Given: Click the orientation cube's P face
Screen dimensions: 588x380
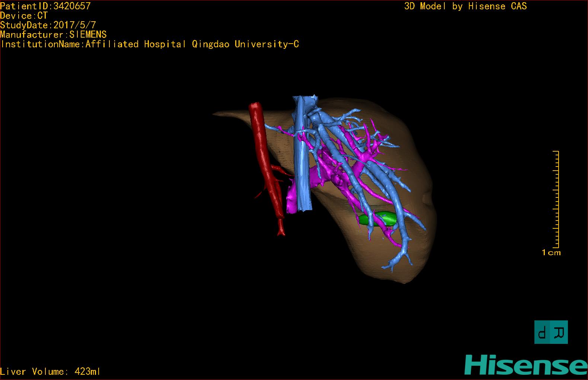Looking at the screenshot, I should [x=543, y=332].
